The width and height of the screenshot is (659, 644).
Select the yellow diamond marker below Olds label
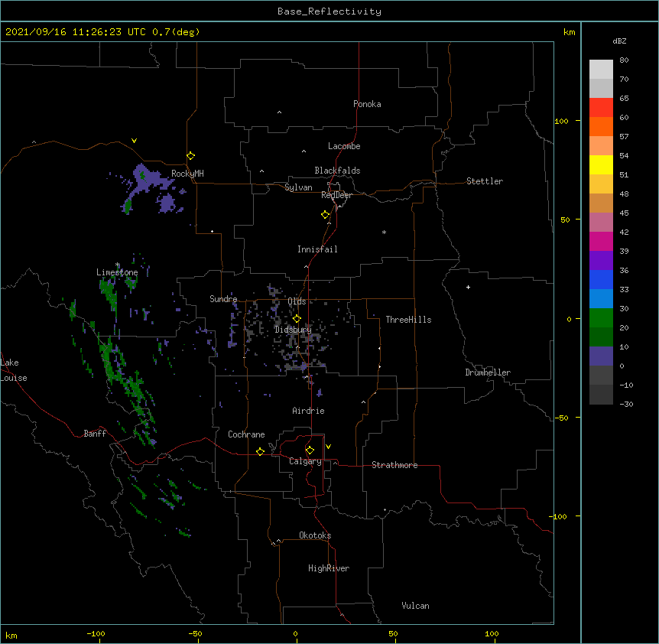tap(297, 319)
